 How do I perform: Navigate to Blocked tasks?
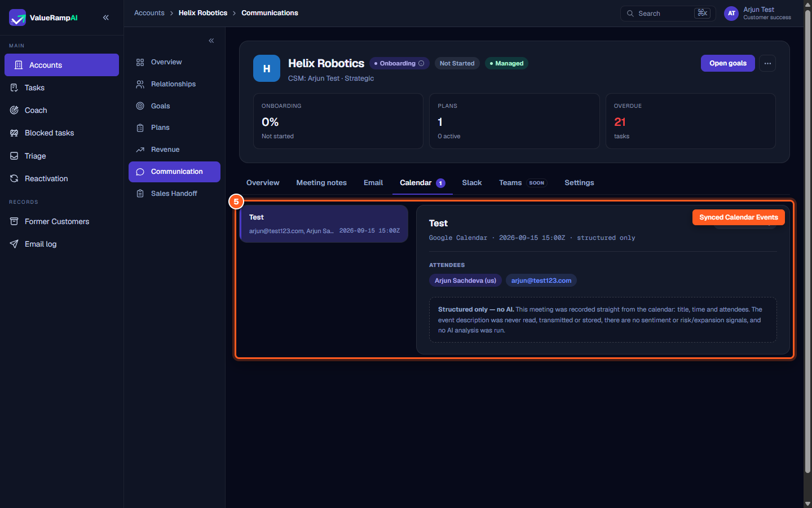[61, 133]
